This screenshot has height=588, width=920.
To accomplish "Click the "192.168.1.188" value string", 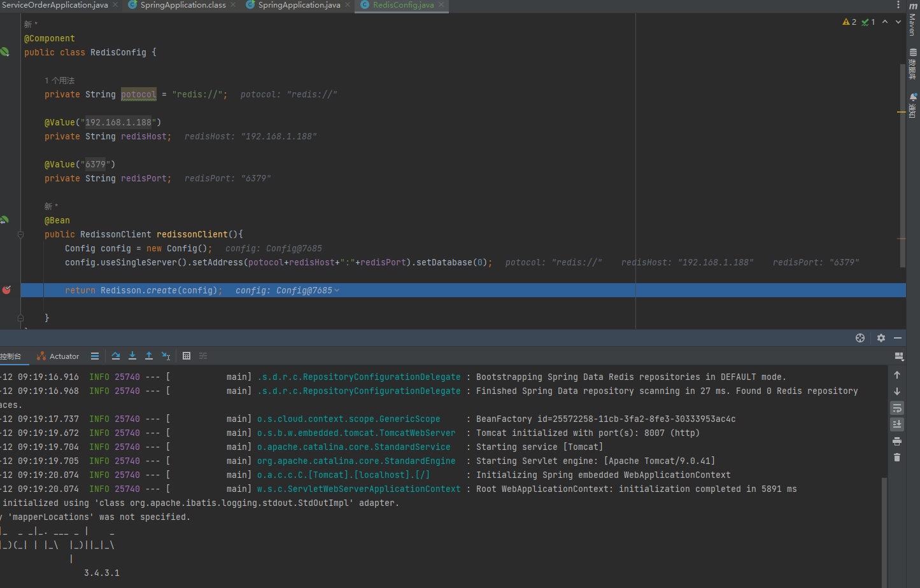I will [x=118, y=123].
